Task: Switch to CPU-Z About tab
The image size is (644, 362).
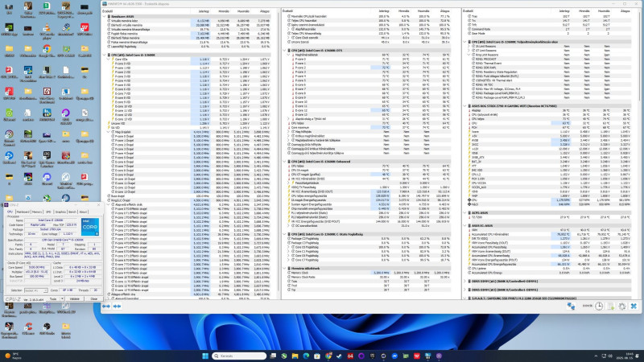Action: click(83, 212)
